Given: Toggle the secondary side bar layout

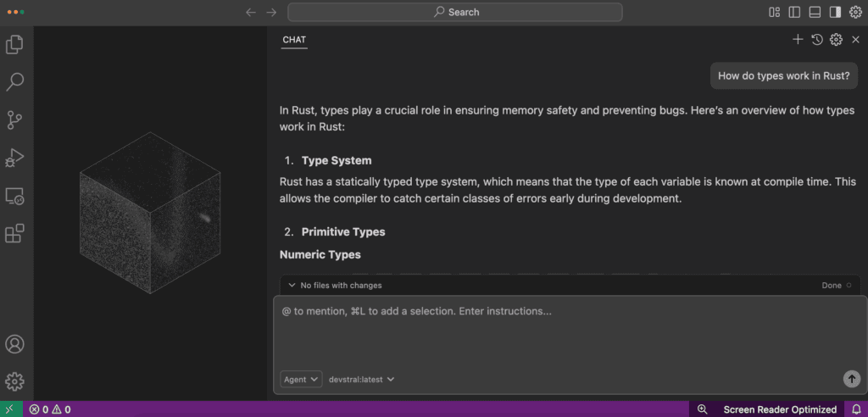Looking at the screenshot, I should (x=835, y=12).
